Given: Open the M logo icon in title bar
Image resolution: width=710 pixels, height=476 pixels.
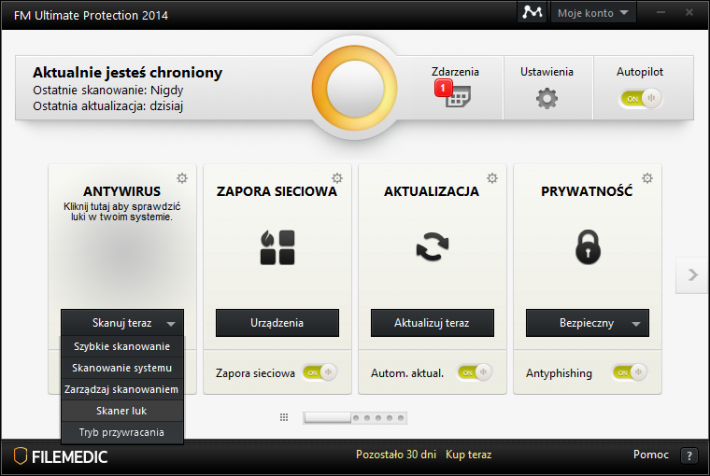Looking at the screenshot, I should click(532, 12).
